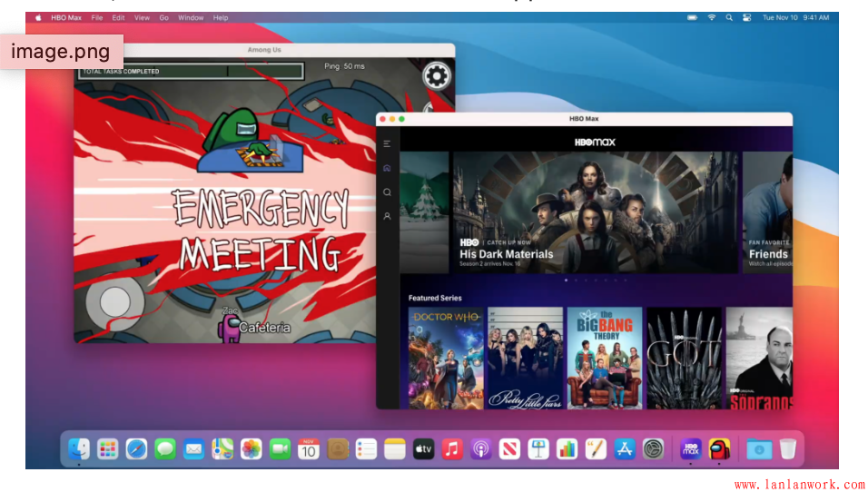The height and width of the screenshot is (492, 868).
Task: Open Control Center in the menu bar
Action: 746,17
